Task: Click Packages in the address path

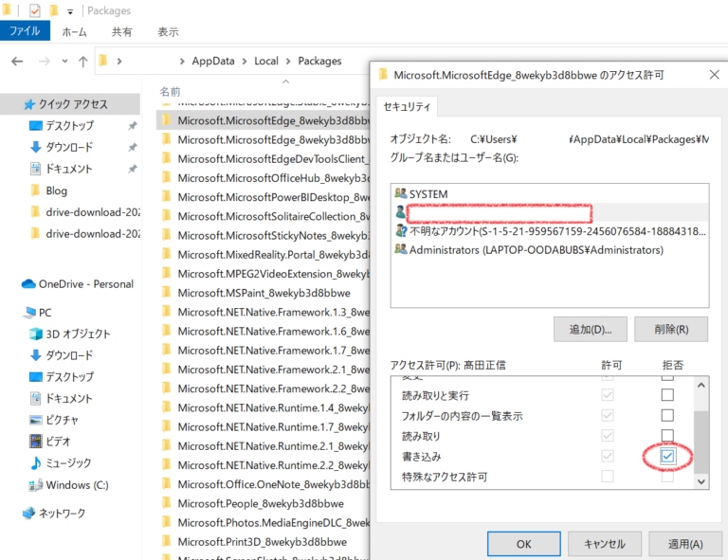Action: tap(319, 61)
